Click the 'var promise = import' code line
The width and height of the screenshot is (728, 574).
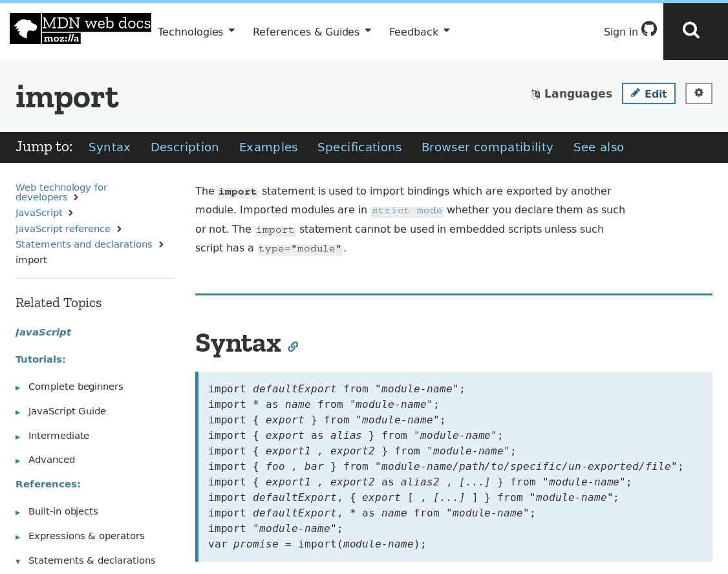(x=317, y=544)
